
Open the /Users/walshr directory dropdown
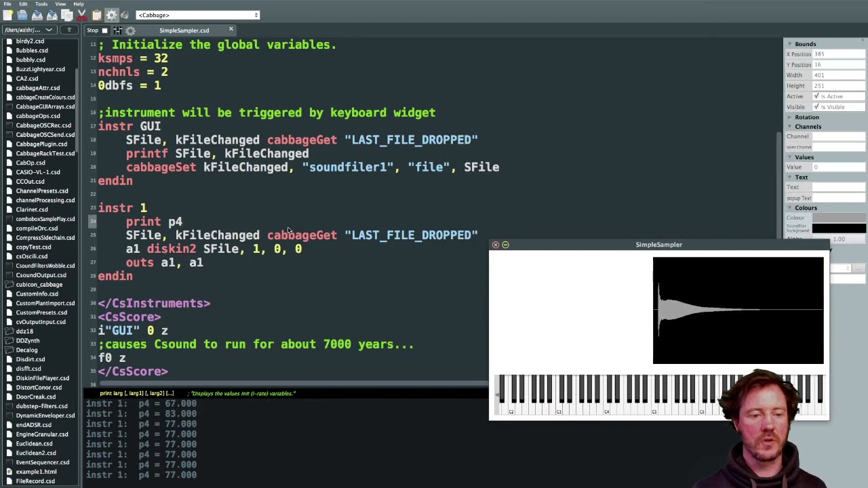pos(28,30)
